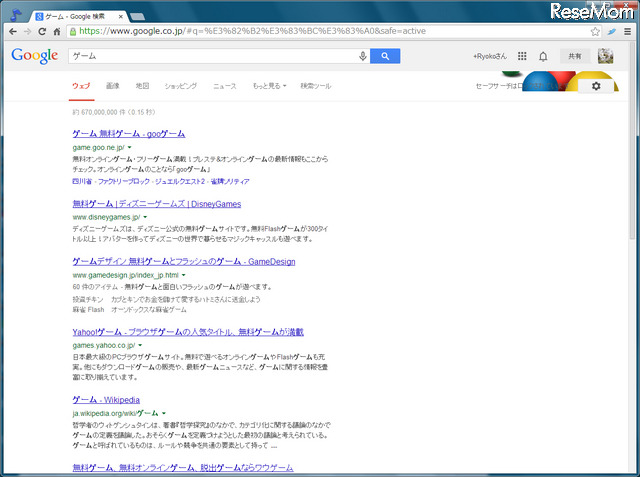Open the 四川省 sitelink
Viewport: 640px width, 477px height.
tap(82, 181)
